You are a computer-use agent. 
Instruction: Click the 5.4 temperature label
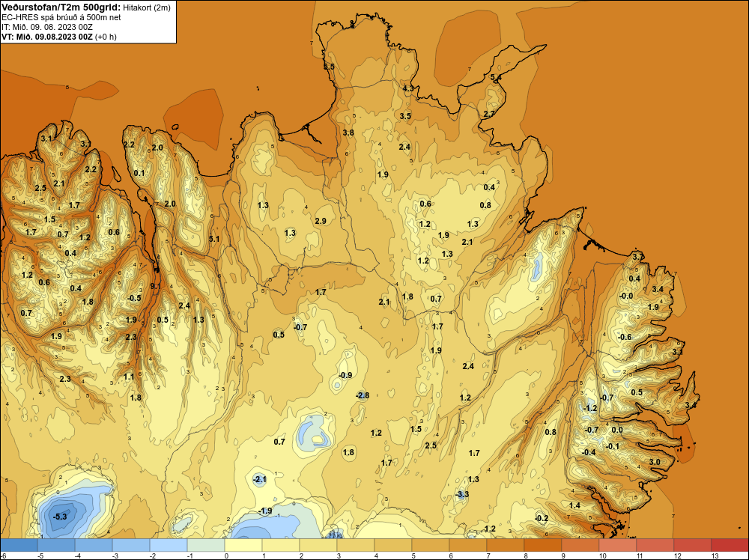pos(496,77)
